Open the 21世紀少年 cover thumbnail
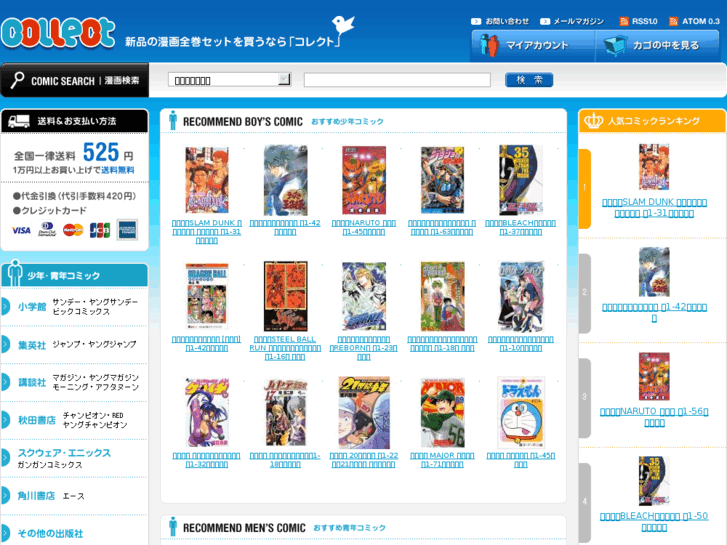The height and width of the screenshot is (545, 727). [364, 412]
